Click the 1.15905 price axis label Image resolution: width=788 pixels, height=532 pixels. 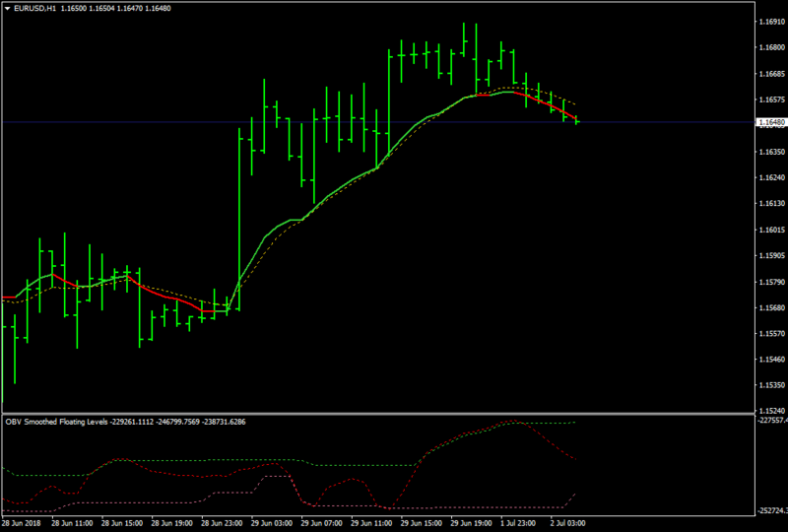coord(772,255)
